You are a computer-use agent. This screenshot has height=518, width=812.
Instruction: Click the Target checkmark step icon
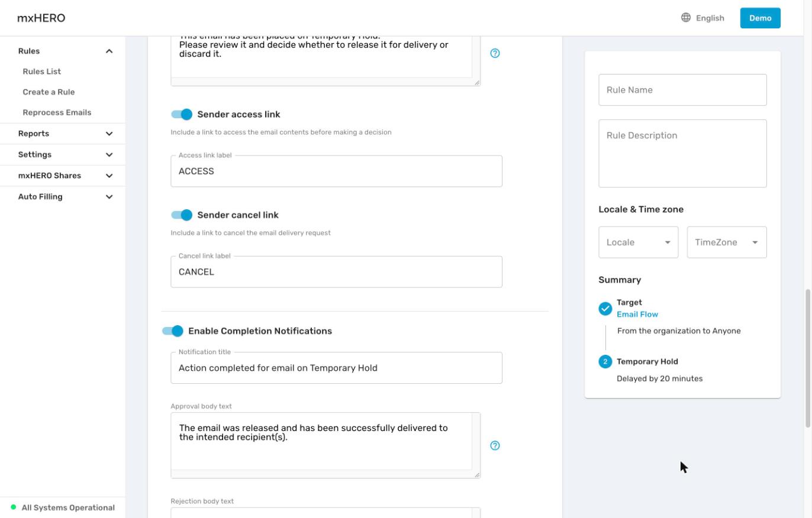(605, 309)
